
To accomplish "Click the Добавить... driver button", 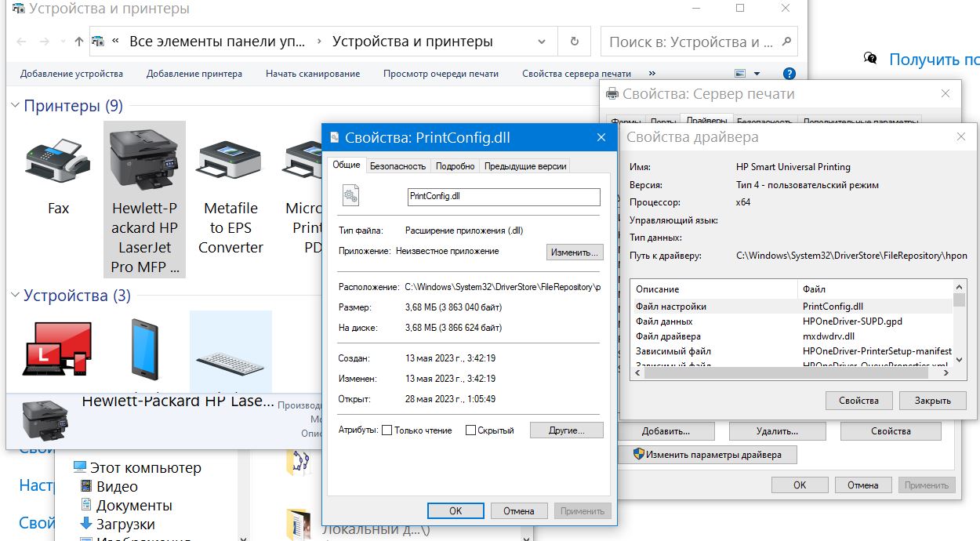I will (666, 431).
